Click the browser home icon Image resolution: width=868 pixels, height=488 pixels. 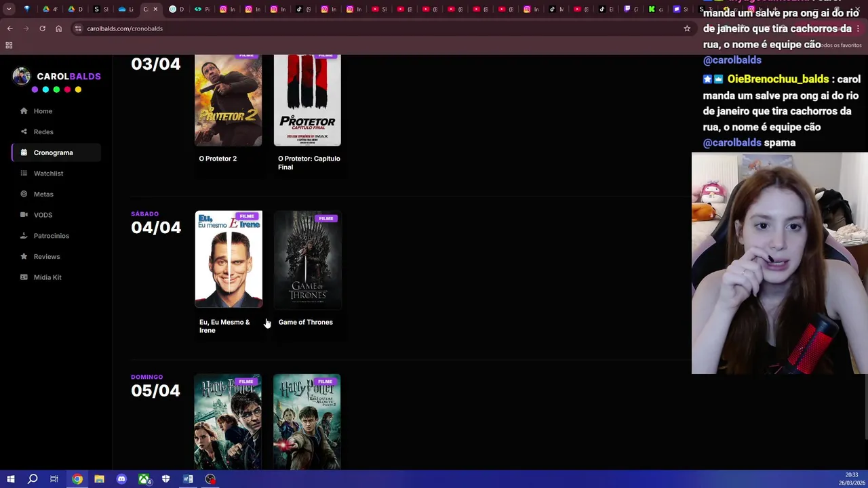click(58, 28)
